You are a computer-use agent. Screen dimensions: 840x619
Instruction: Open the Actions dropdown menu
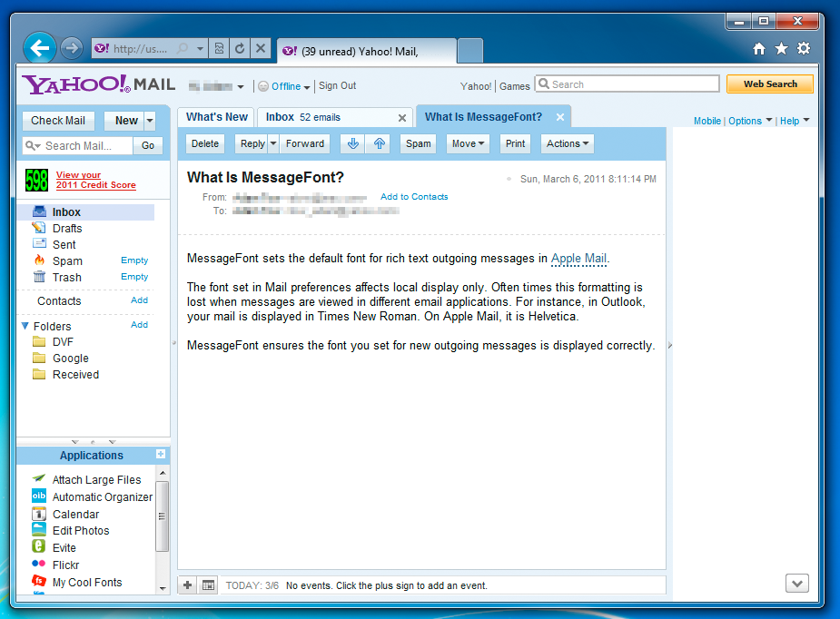point(568,143)
